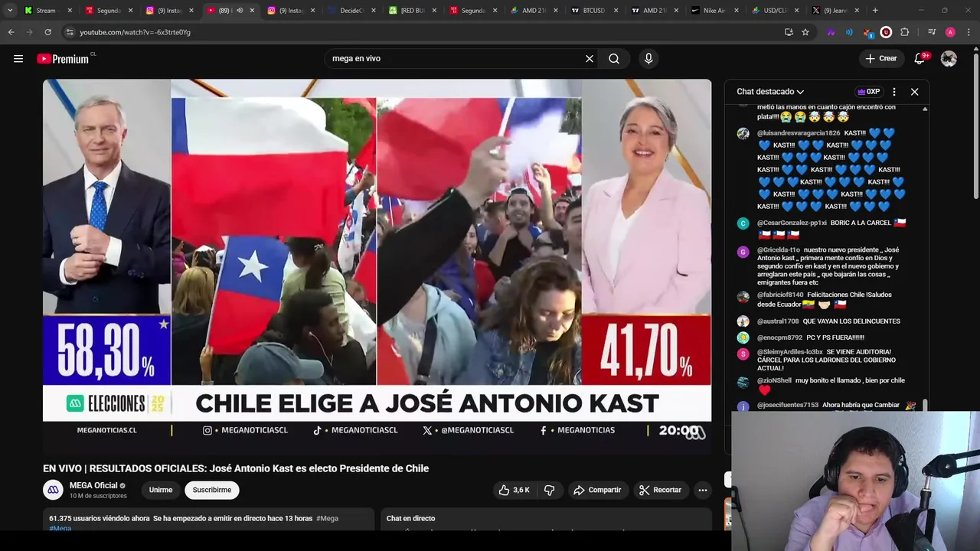Viewport: 980px width, 551px height.
Task: Clear the search box text with X
Action: pos(590,58)
